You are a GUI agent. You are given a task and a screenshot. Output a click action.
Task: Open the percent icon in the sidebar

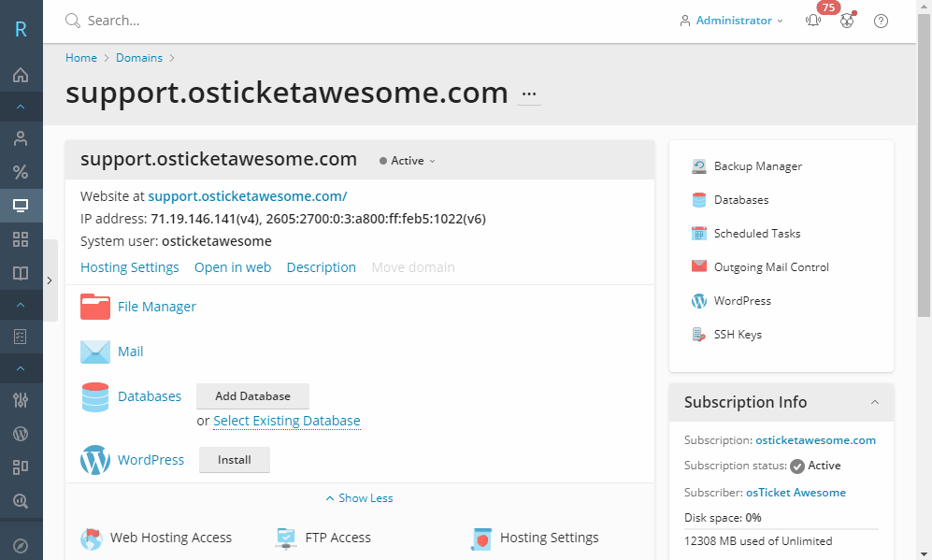click(21, 172)
